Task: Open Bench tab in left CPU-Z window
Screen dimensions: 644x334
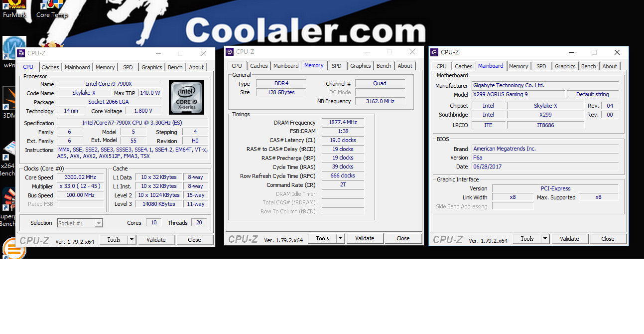Action: (x=175, y=67)
